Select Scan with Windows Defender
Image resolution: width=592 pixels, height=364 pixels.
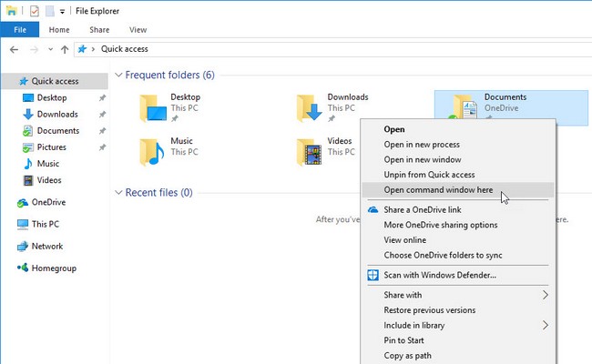point(440,275)
